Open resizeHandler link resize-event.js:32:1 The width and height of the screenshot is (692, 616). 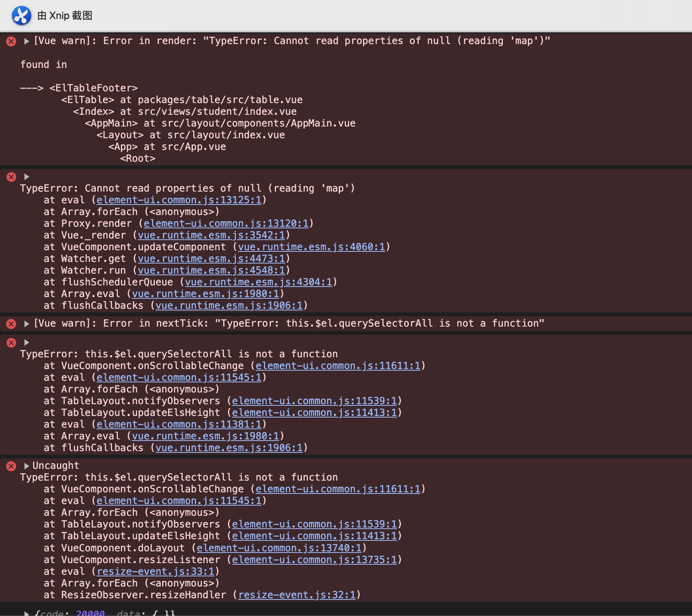pyautogui.click(x=297, y=595)
